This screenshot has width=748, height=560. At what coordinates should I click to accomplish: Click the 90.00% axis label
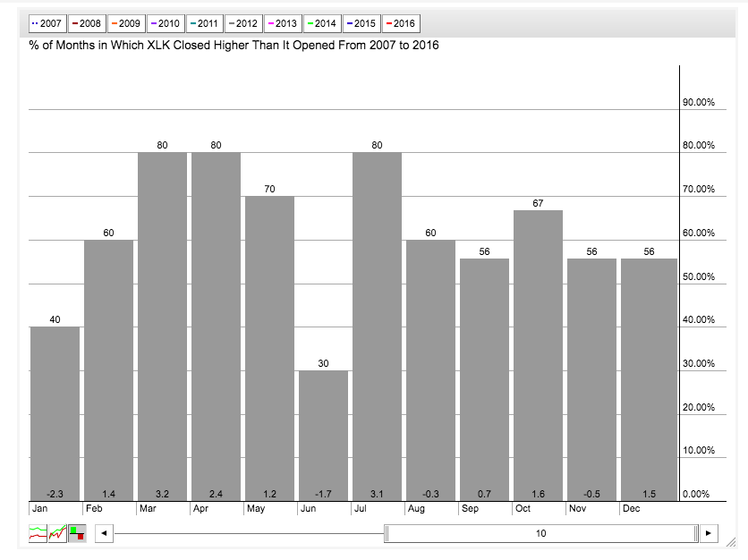[699, 102]
